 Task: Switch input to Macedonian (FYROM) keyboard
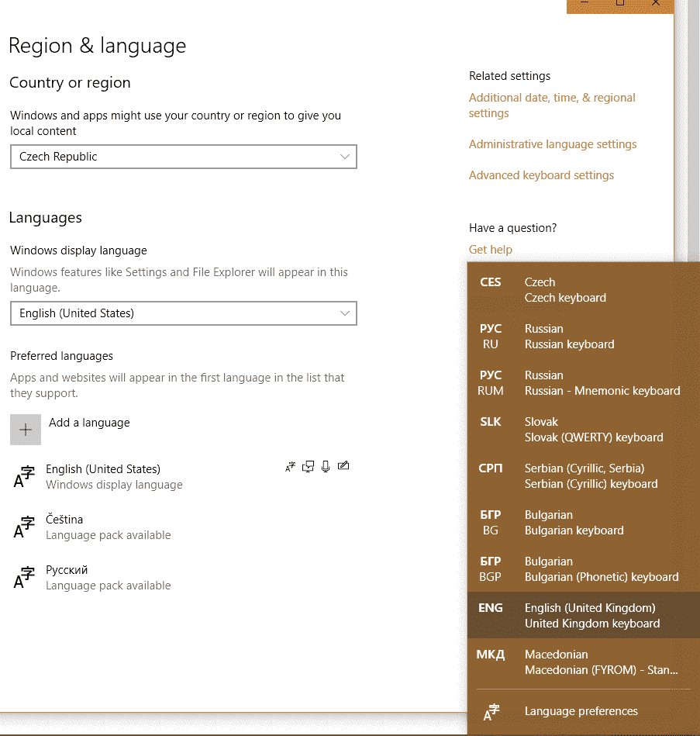coord(584,662)
